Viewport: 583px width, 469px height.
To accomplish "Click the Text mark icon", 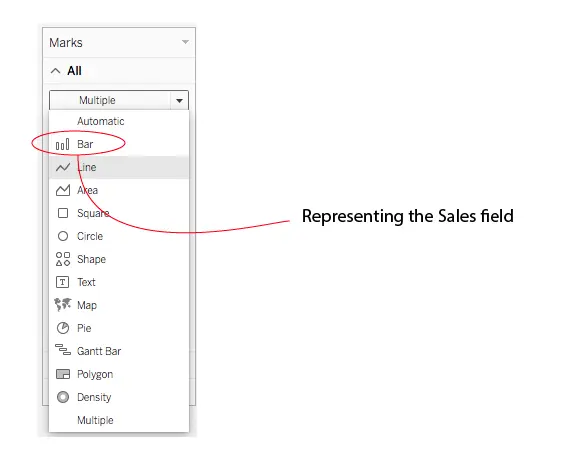I will tap(62, 282).
